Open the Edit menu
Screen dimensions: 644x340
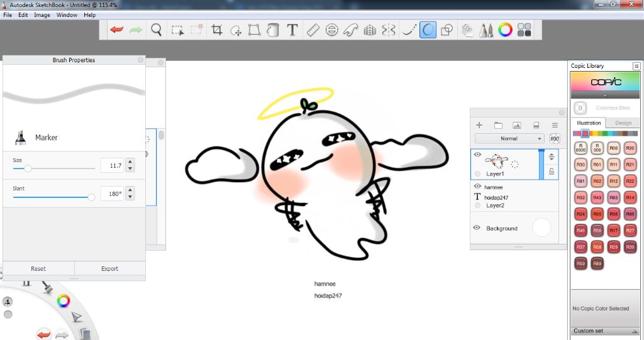(x=23, y=15)
